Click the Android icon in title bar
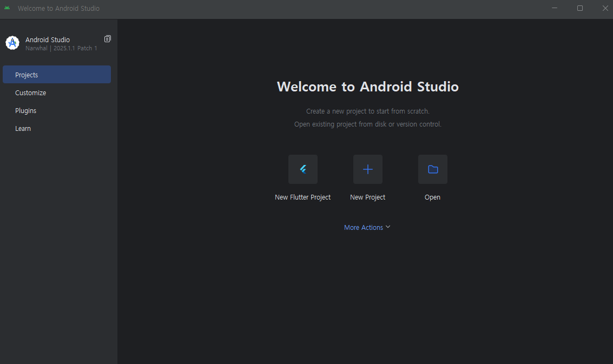This screenshot has width=613, height=364. coord(7,8)
